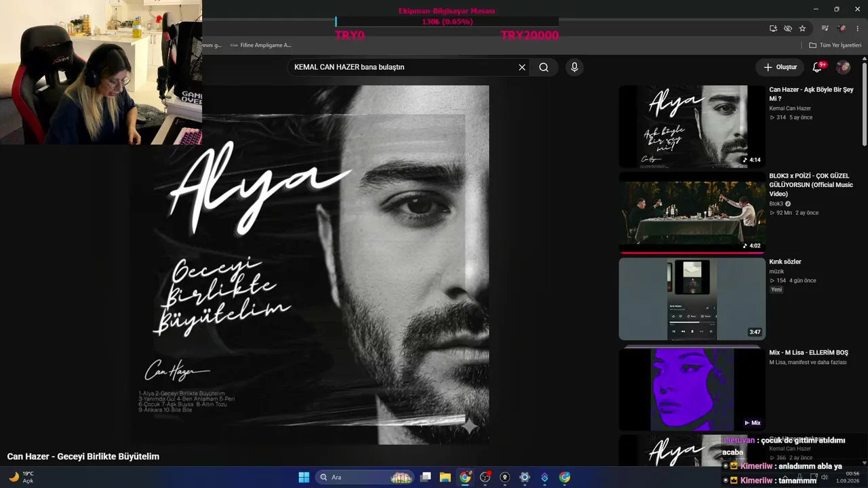Open the second Chrome taskbar icon

(x=564, y=477)
